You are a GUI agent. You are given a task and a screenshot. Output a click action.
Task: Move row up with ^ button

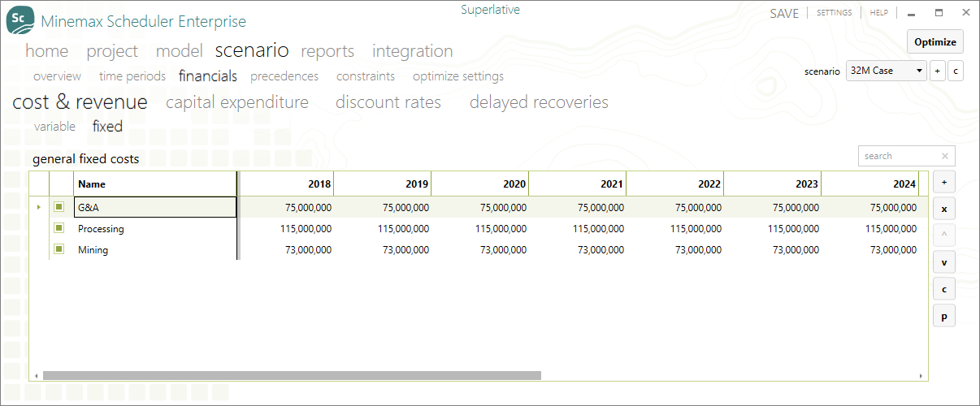(x=944, y=235)
